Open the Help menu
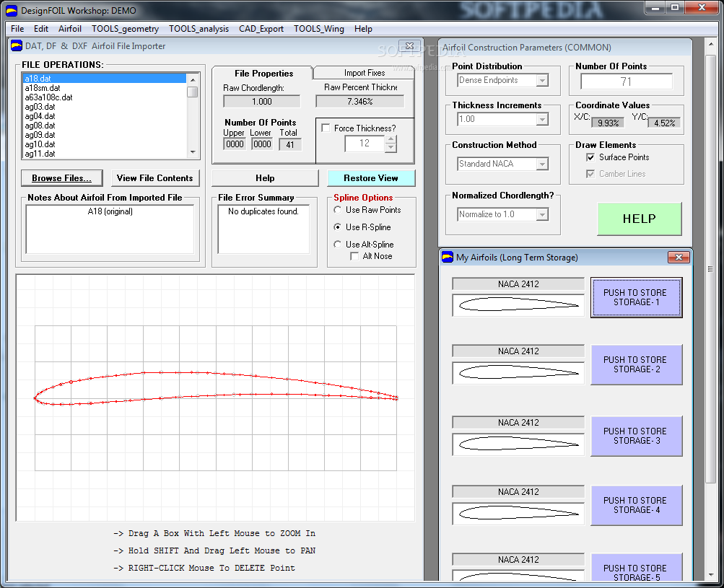This screenshot has height=588, width=724. coord(363,29)
